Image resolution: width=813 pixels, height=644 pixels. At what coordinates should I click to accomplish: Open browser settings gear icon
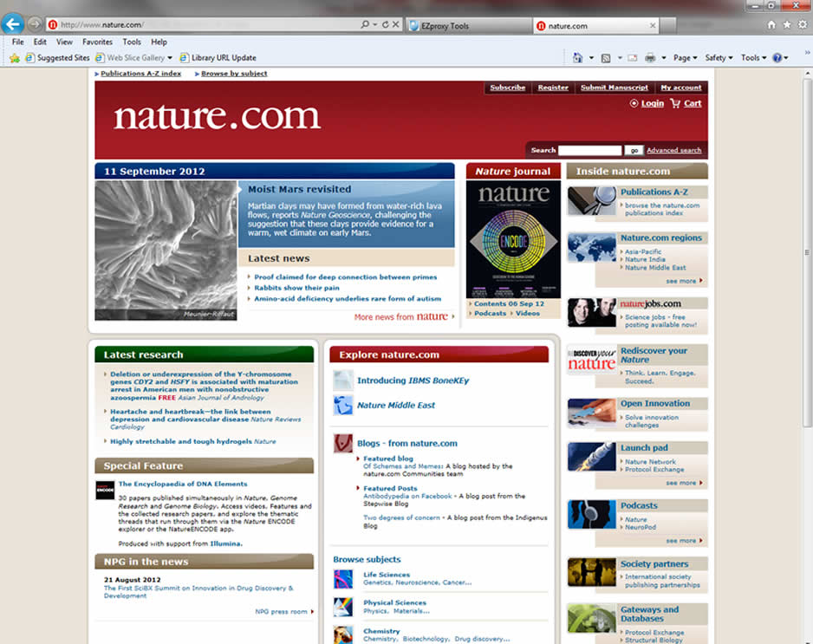coord(803,24)
